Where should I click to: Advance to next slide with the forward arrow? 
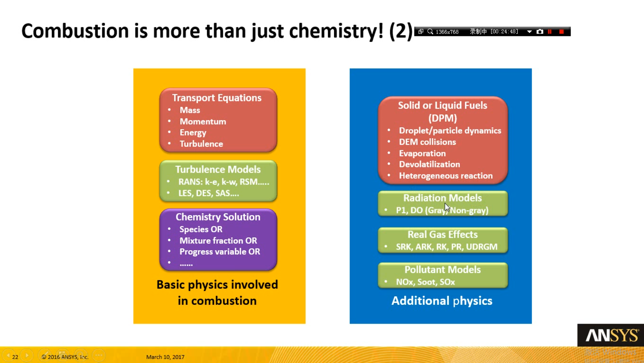click(27, 356)
